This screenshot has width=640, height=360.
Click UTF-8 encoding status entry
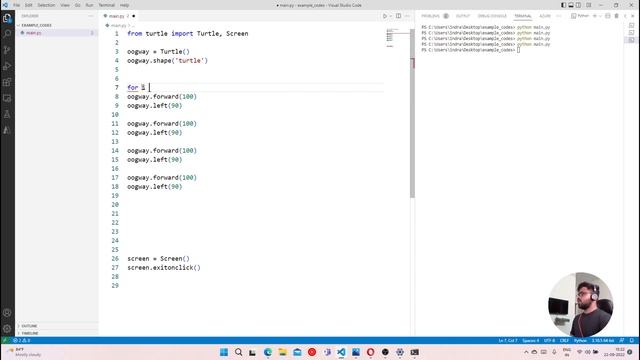tap(549, 340)
